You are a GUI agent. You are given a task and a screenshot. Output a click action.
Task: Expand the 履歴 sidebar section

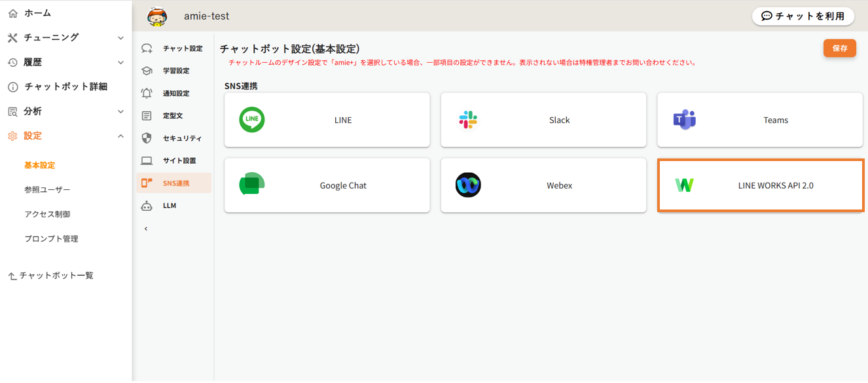click(120, 62)
